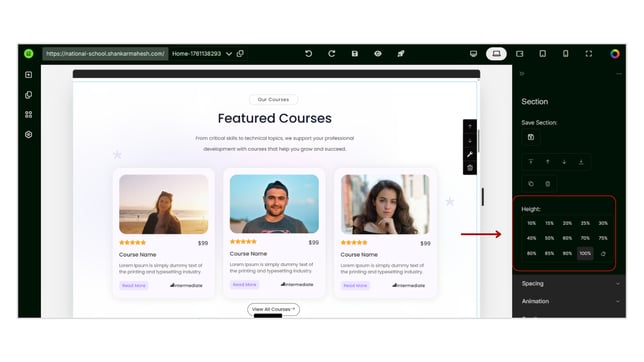
Task: Open the add section icon in left sidebar
Action: coord(28,75)
